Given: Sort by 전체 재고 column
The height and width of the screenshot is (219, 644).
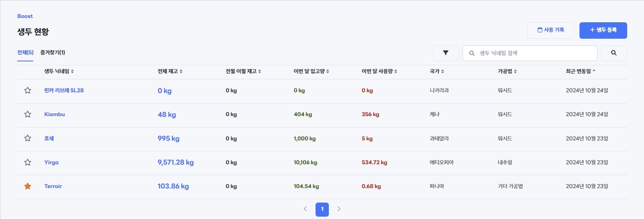Looking at the screenshot, I should click(170, 71).
